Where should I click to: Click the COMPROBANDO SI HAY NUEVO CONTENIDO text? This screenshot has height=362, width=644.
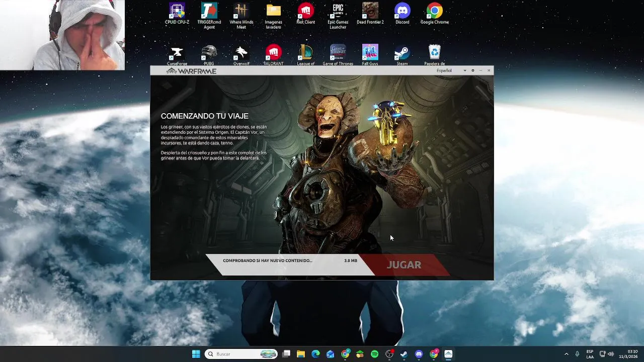click(268, 260)
